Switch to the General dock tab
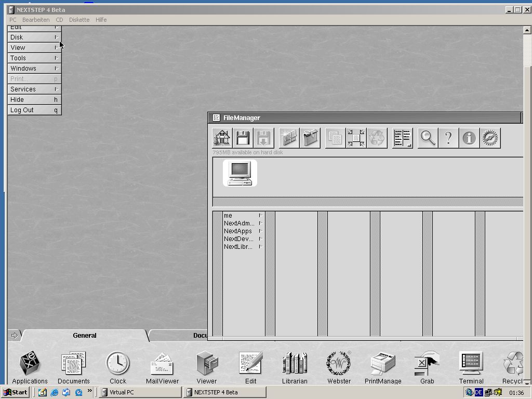The image size is (532, 399). coord(85,335)
